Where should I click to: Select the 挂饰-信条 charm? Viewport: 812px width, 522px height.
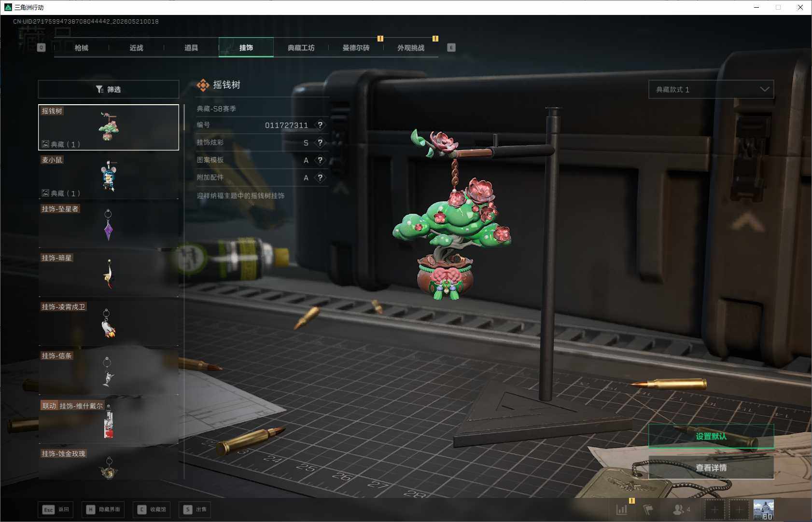(x=109, y=372)
